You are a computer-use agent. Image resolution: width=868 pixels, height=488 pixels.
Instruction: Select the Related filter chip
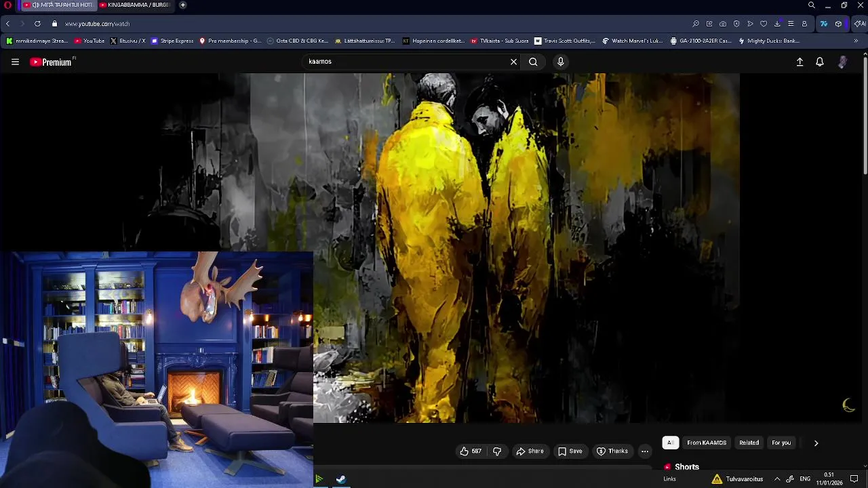click(x=749, y=443)
